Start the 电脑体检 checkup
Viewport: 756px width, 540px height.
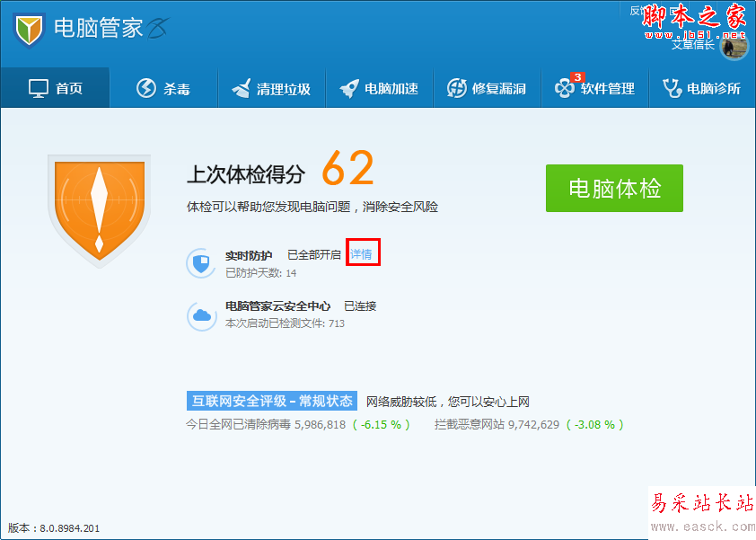[614, 188]
